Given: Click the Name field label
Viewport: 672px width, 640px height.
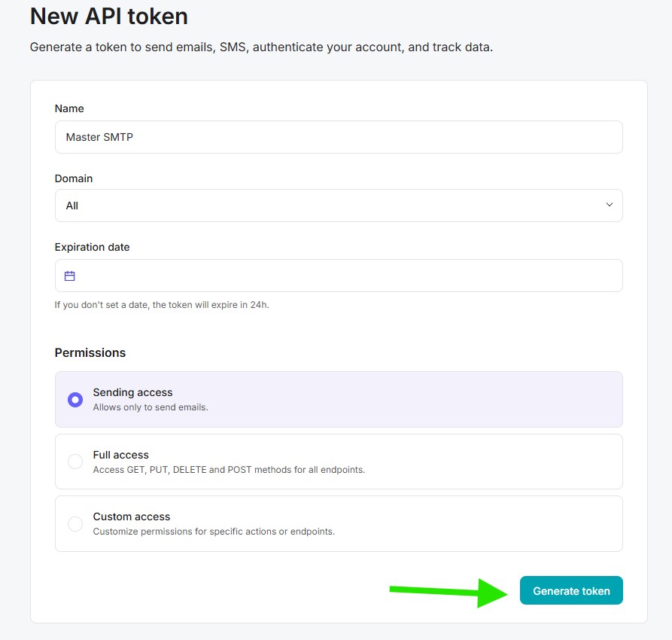Looking at the screenshot, I should click(x=69, y=108).
